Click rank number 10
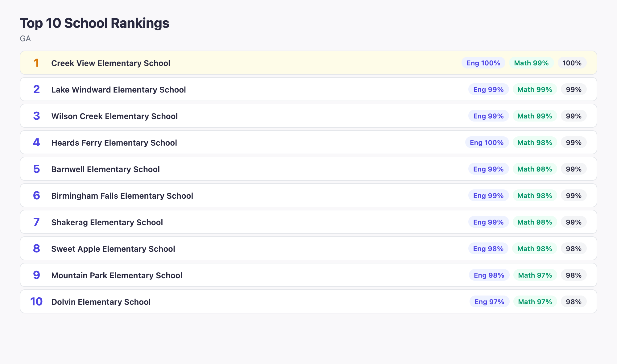This screenshot has width=617, height=364. pos(36,302)
